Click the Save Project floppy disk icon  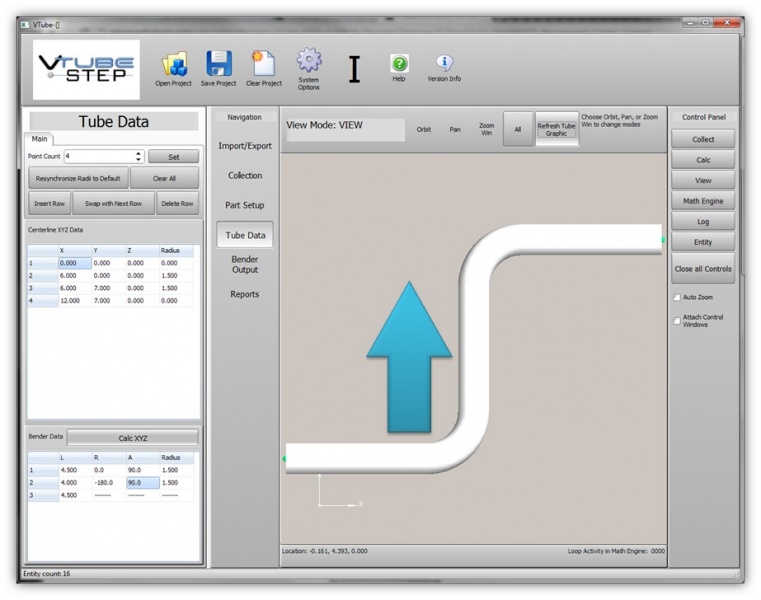[x=219, y=64]
